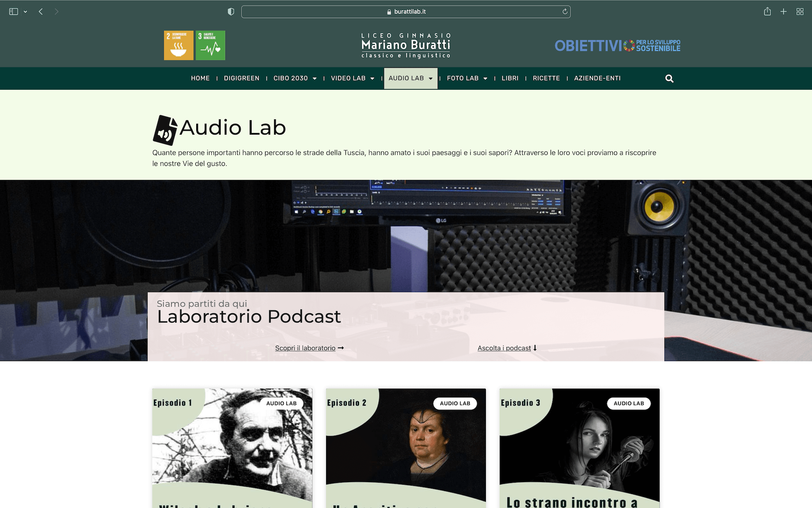
Task: Open the Episodio 2 podcast thumbnail
Action: click(406, 448)
